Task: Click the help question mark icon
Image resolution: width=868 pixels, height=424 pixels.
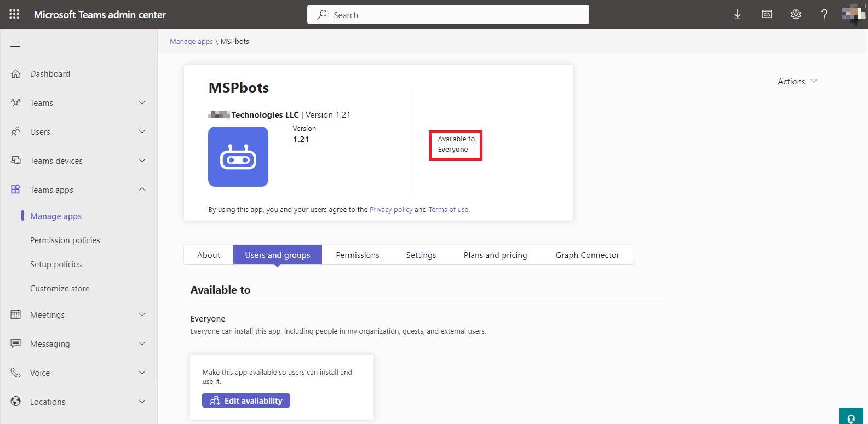Action: (x=824, y=15)
